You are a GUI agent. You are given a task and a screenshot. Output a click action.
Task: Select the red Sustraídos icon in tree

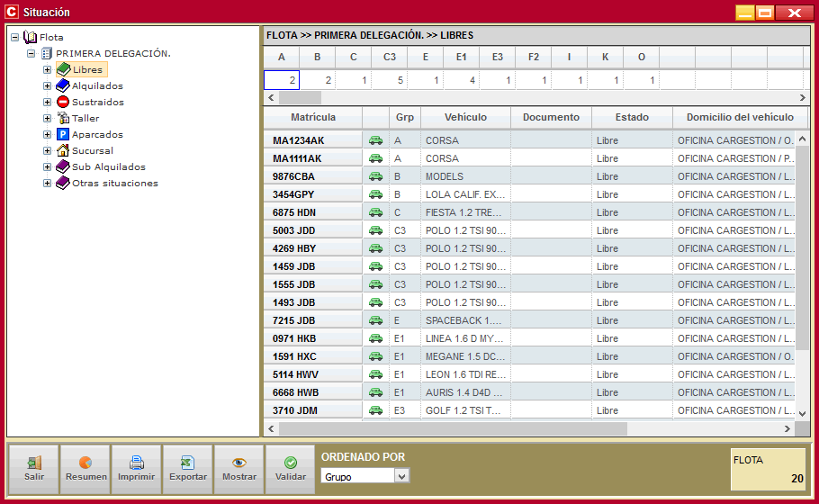click(63, 103)
